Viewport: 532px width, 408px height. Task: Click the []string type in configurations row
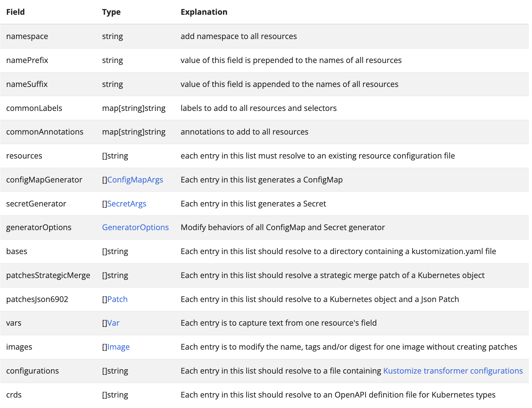(115, 371)
